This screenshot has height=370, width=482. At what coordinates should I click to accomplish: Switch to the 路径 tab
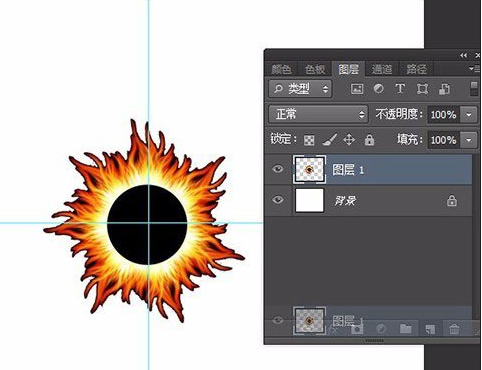pyautogui.click(x=416, y=69)
